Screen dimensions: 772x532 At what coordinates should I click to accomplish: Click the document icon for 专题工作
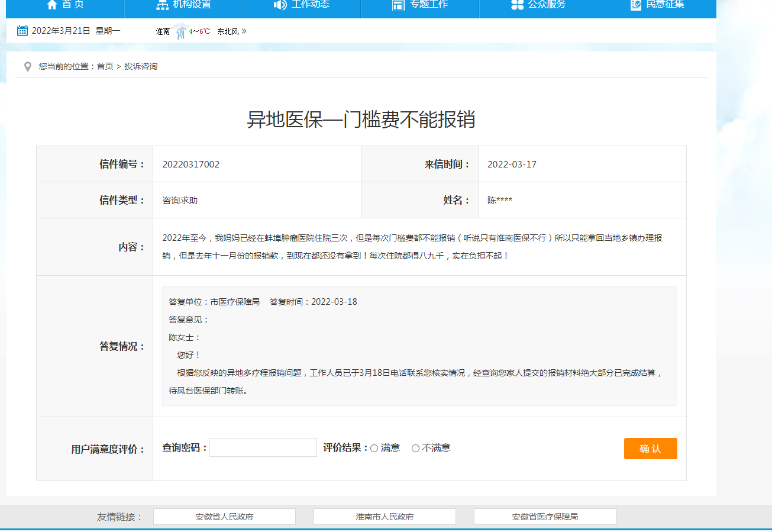pos(399,5)
